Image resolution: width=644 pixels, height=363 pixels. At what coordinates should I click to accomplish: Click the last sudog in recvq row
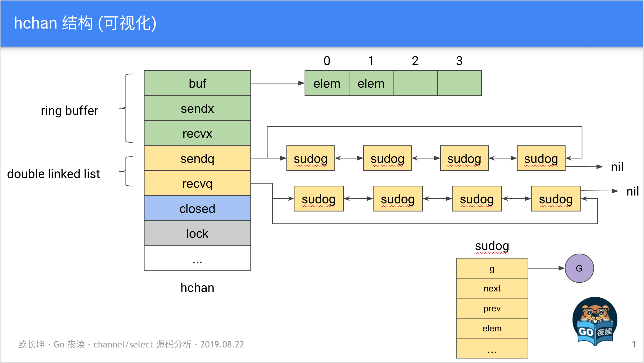pyautogui.click(x=556, y=199)
